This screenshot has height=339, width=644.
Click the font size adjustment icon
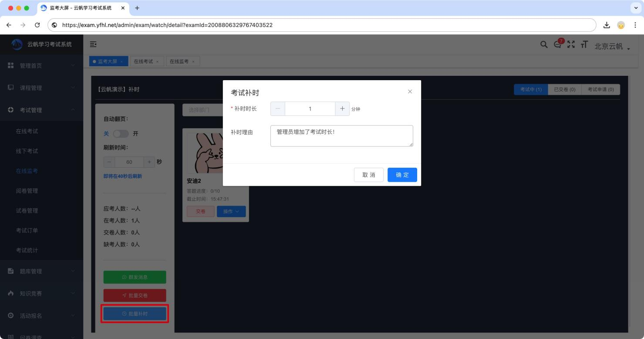584,44
